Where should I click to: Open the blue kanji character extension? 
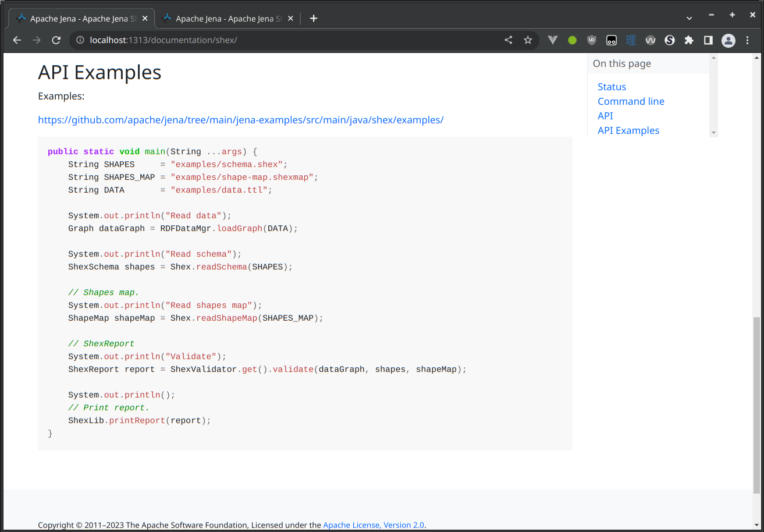[x=631, y=40]
